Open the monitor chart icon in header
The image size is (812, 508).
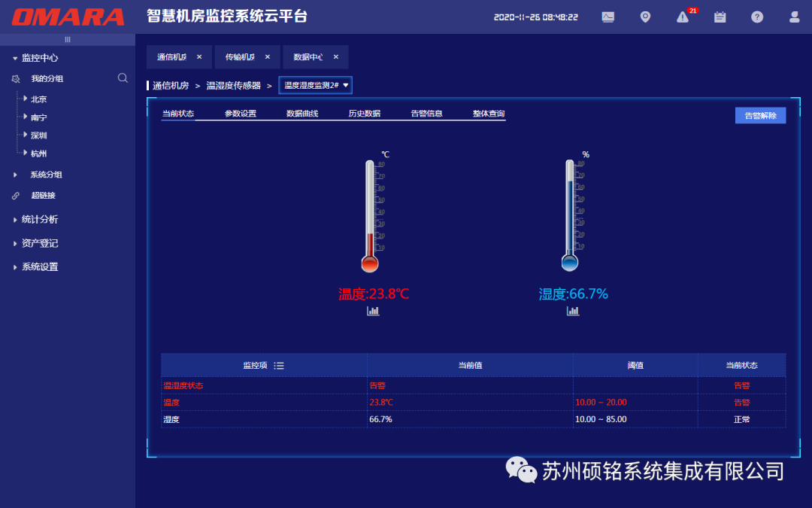[607, 17]
